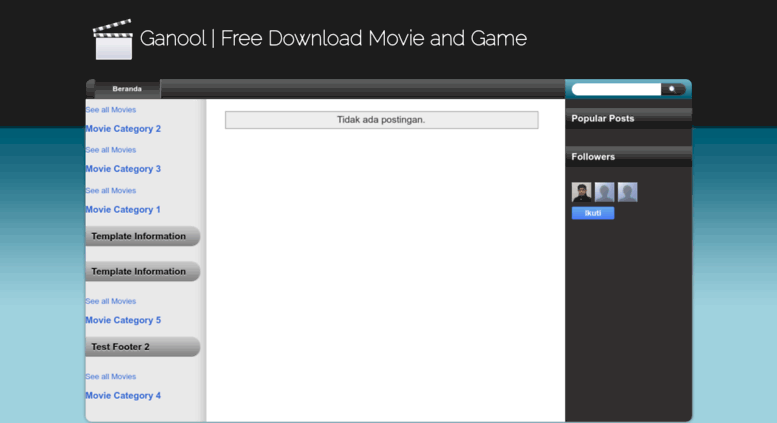Open Movie Category 2 link
The width and height of the screenshot is (777, 423).
pos(123,129)
